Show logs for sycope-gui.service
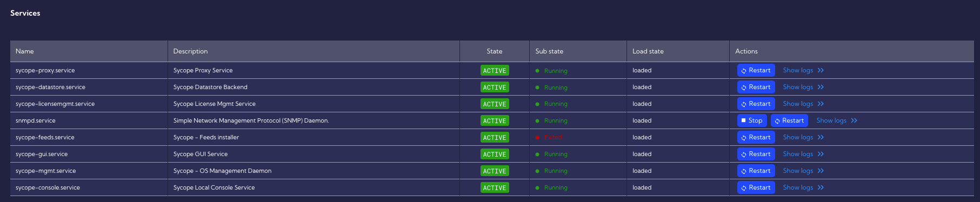980x202 pixels. click(798, 154)
